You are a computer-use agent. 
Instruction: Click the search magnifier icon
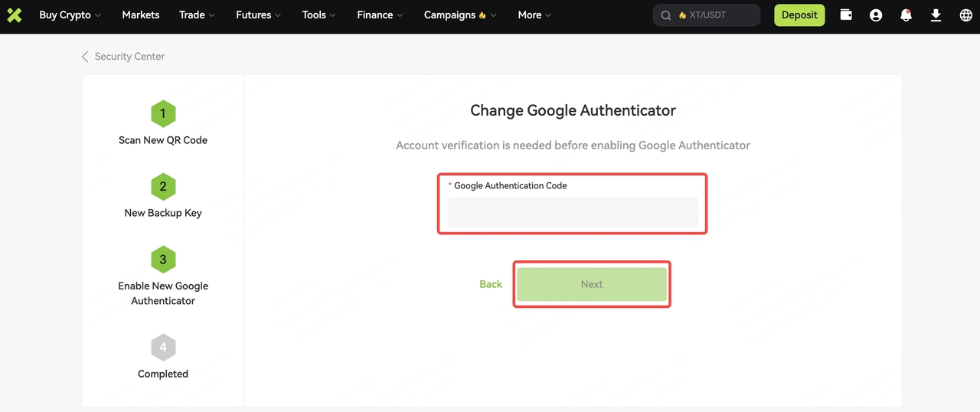665,15
